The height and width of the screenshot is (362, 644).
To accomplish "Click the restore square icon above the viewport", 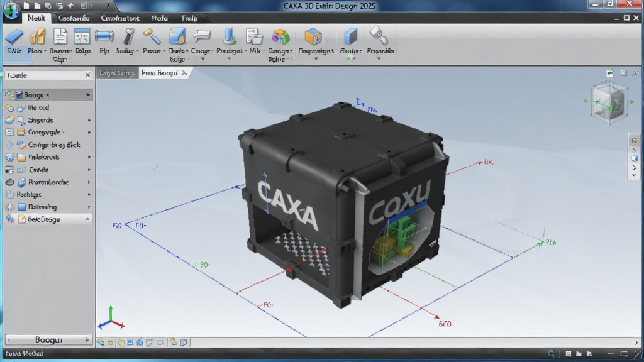I will [624, 73].
